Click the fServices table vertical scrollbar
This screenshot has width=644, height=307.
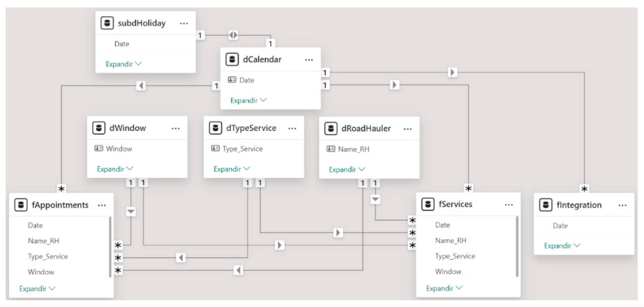coord(517,246)
